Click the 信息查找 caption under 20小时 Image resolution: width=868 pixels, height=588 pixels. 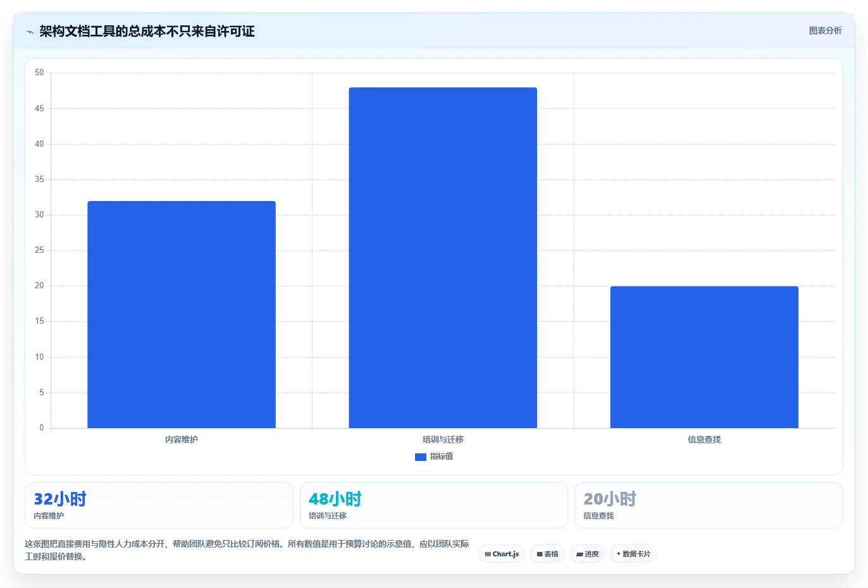598,516
